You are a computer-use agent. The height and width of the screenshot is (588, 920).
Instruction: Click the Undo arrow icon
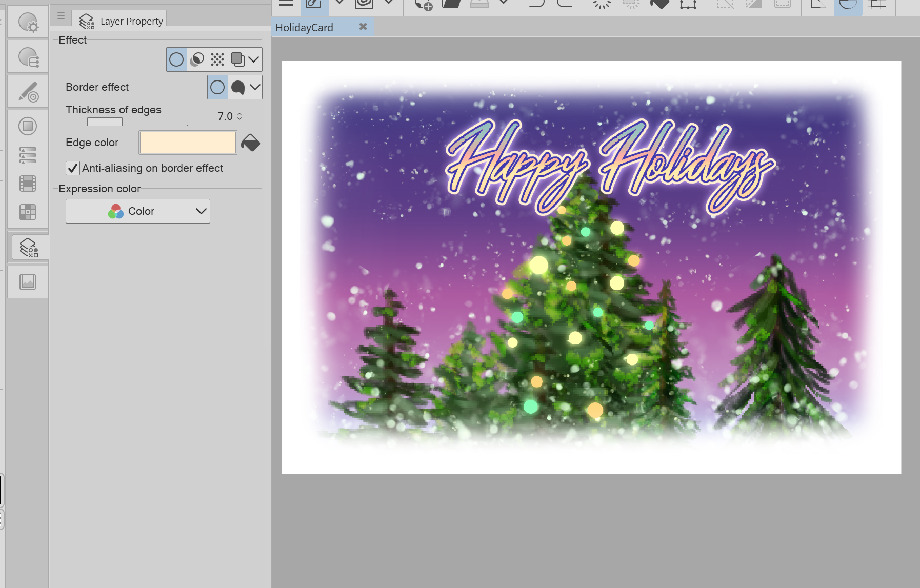(536, 4)
